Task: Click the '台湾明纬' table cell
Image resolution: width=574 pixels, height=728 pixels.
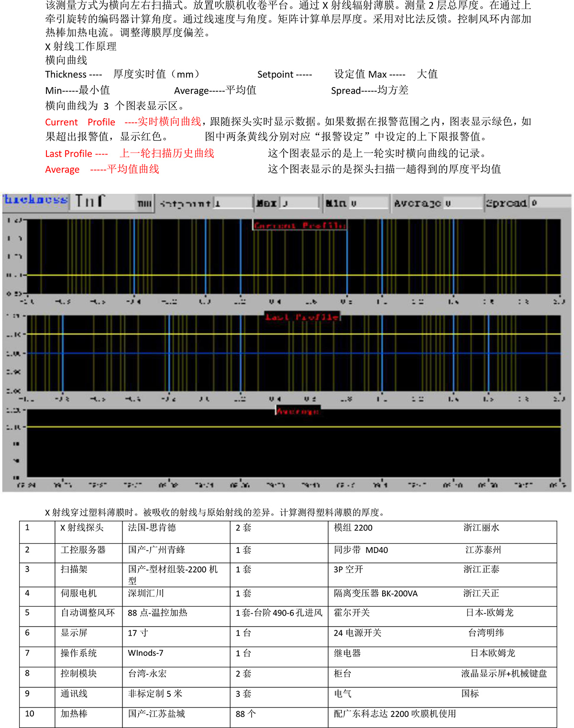Action: (486, 633)
